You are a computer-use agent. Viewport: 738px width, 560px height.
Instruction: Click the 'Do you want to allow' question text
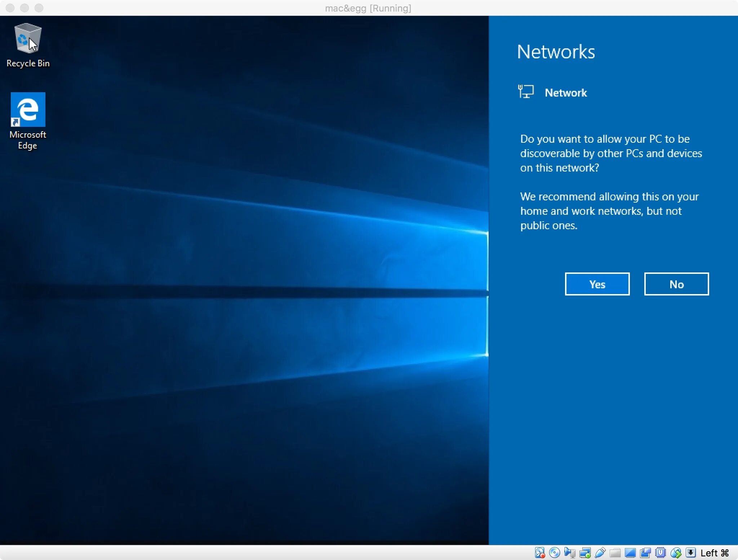611,153
